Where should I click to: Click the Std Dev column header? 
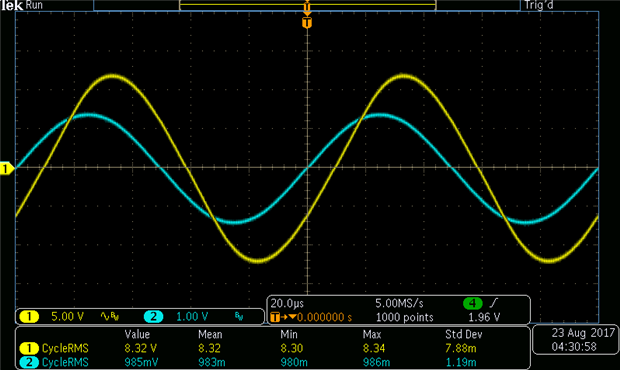click(x=464, y=334)
